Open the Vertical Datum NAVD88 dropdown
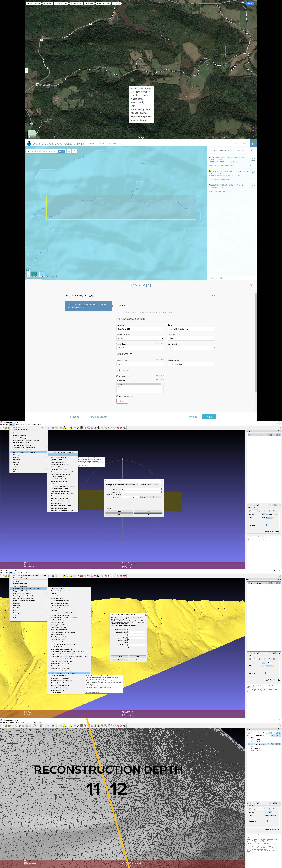 click(140, 348)
